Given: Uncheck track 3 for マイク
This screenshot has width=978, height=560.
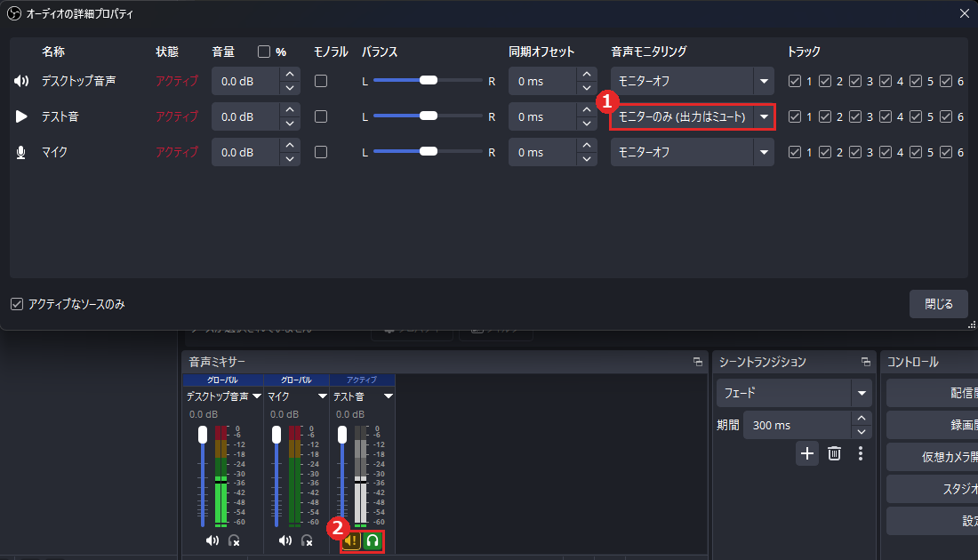Looking at the screenshot, I should click(x=855, y=152).
